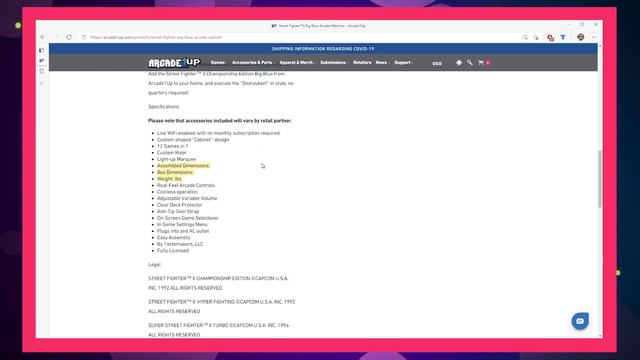Click "Custom Riser" list item
Screen dimensions: 640x360
point(171,153)
